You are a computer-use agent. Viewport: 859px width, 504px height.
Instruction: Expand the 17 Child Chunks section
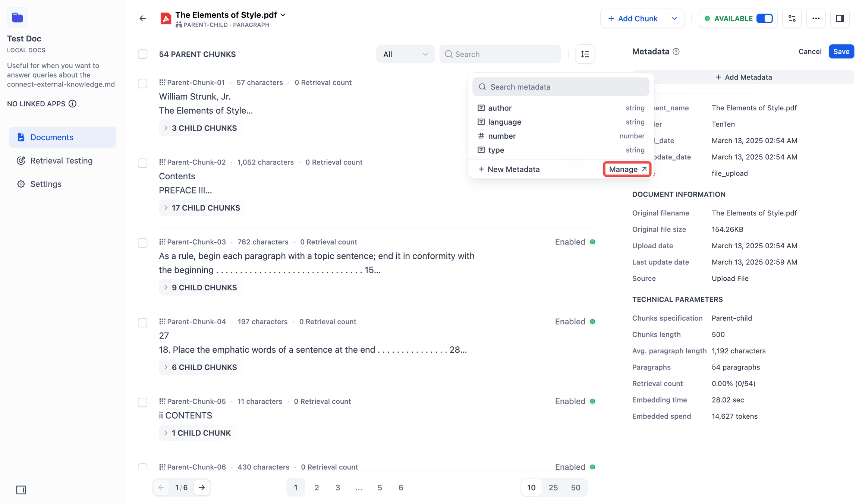pyautogui.click(x=202, y=208)
